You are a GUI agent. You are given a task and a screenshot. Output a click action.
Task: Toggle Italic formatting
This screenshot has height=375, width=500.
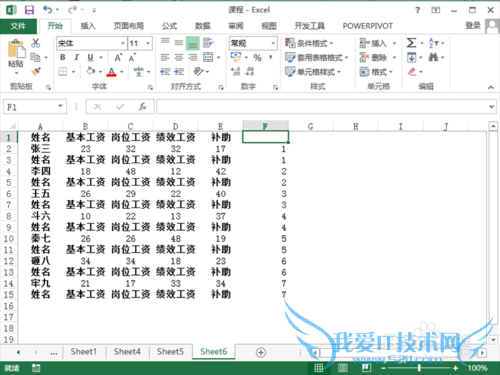coord(76,57)
